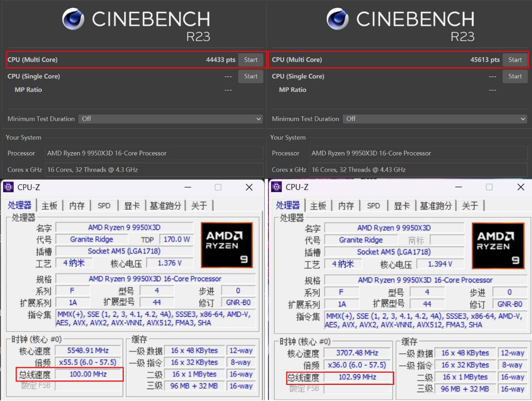This screenshot has height=401, width=532.
Task: Click the AMD Ryzen 9 logo beside TDP 170.0 W
Action: pos(227,245)
